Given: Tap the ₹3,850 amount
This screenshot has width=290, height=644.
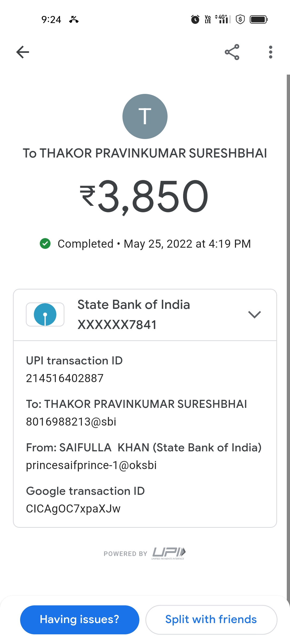Looking at the screenshot, I should [x=145, y=196].
